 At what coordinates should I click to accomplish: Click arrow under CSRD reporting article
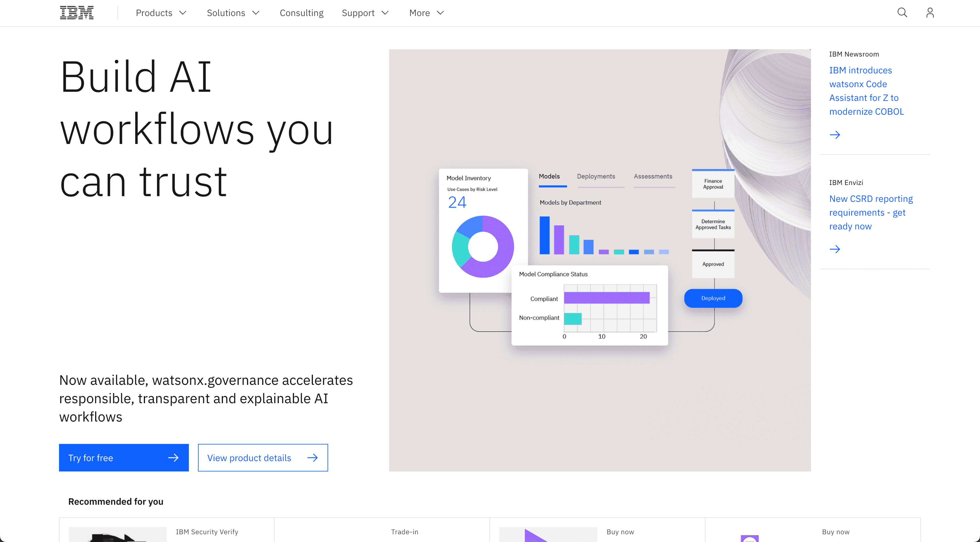point(835,249)
